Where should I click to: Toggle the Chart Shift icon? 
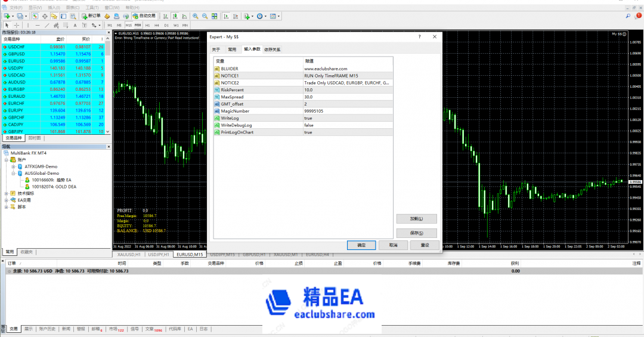point(236,16)
